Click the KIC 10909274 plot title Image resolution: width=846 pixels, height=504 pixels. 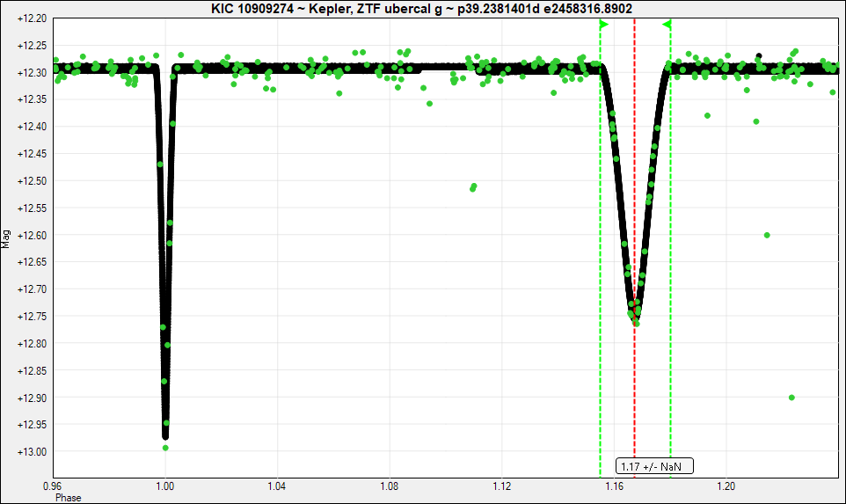tap(422, 8)
